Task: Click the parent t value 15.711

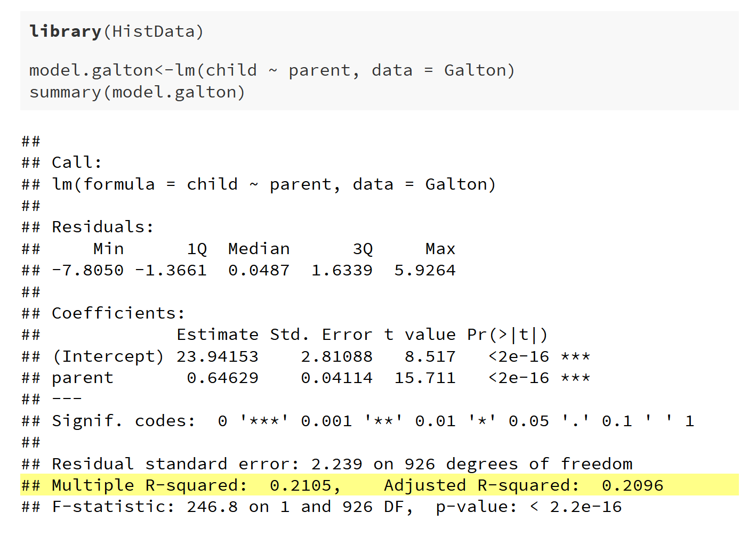Action: click(x=425, y=378)
